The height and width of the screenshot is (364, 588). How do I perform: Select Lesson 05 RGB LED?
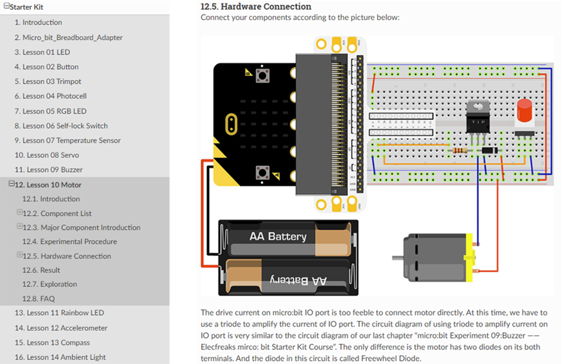(x=50, y=111)
